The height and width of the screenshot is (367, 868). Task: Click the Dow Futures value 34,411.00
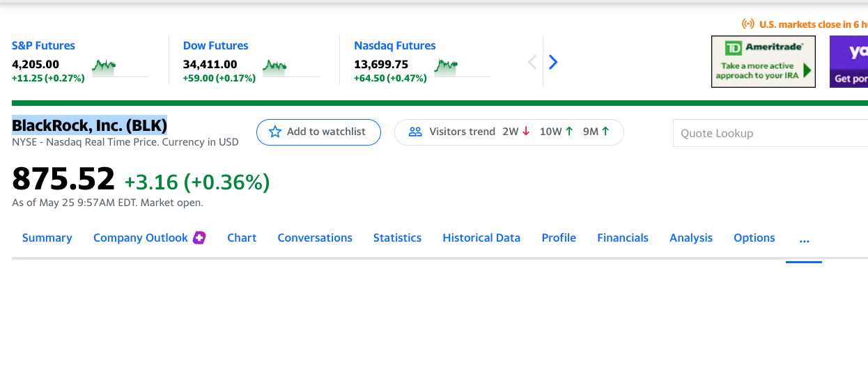click(210, 64)
